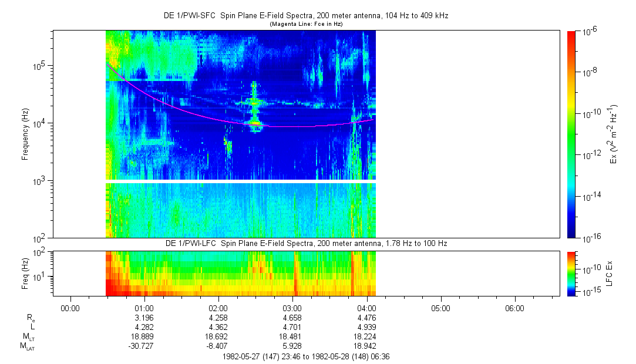This screenshot has height=364, width=636.
Task: Click the 10^-6 tick on Ex color bar
Action: (590, 31)
